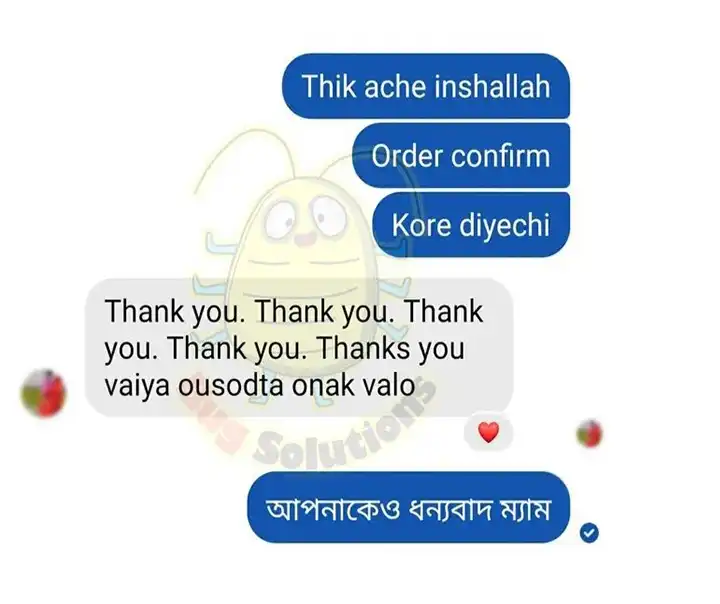Click the word "confirm" in blue bubble
The image size is (720, 604).
pyautogui.click(x=500, y=156)
